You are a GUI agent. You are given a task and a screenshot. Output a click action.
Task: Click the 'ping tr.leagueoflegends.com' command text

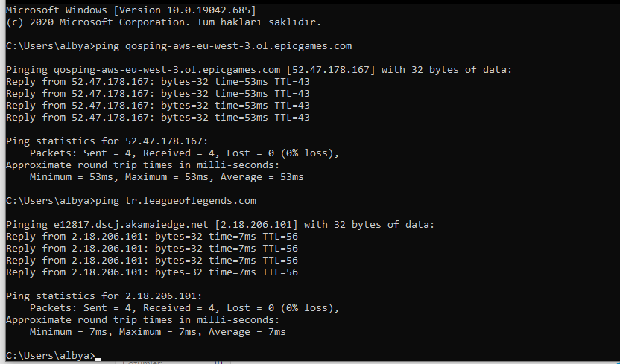pos(177,201)
